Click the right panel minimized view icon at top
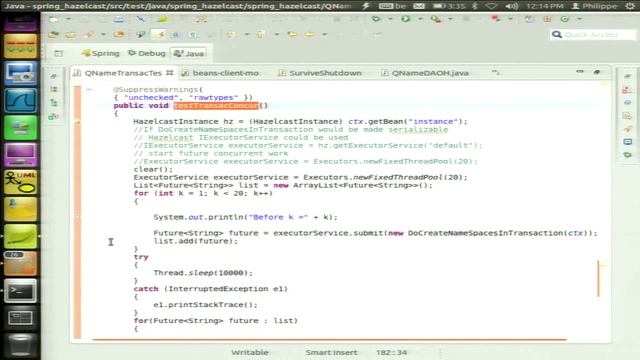 [627, 76]
